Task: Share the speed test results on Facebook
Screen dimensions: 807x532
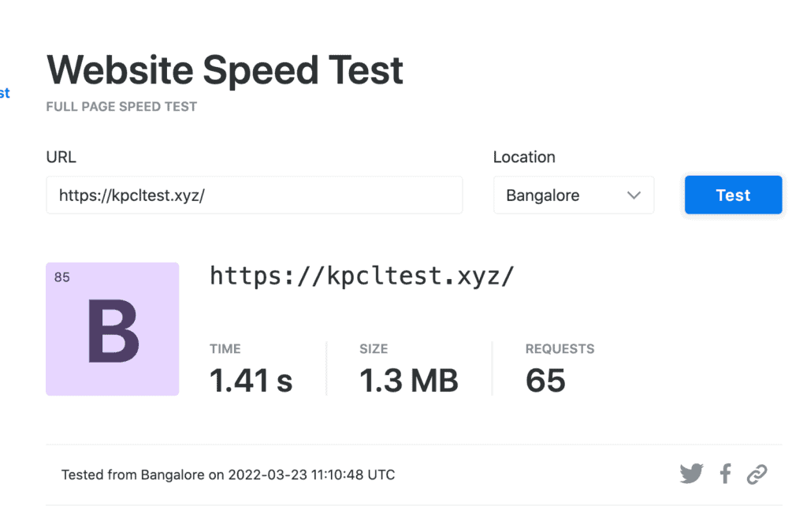Action: 725,474
